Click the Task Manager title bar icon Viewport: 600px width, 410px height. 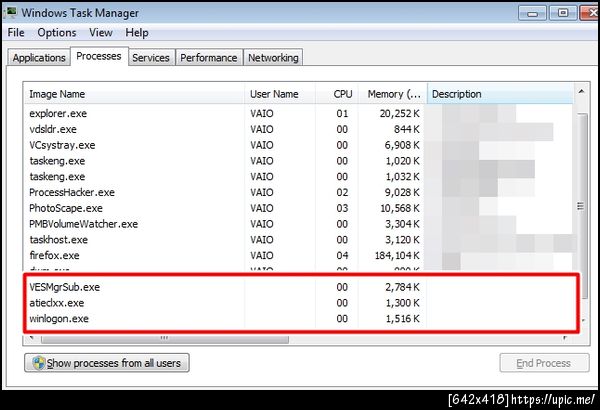pos(11,13)
